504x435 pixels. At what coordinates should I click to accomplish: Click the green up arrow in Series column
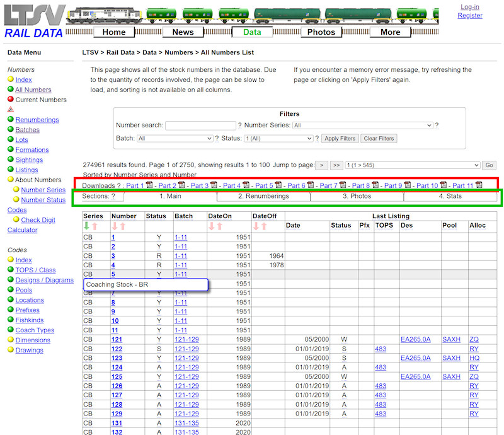tap(88, 225)
